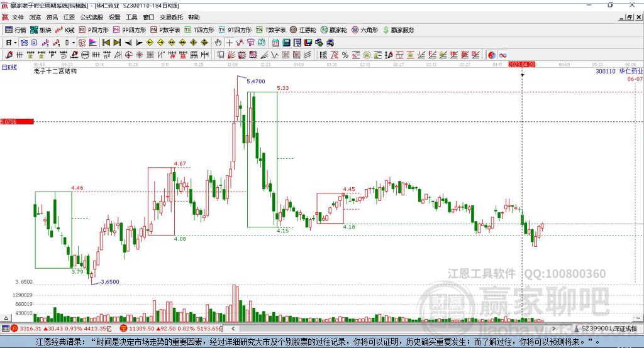Image resolution: width=644 pixels, height=348 pixels.
Task: Open the 交易委托 menu
Action: pos(171,17)
